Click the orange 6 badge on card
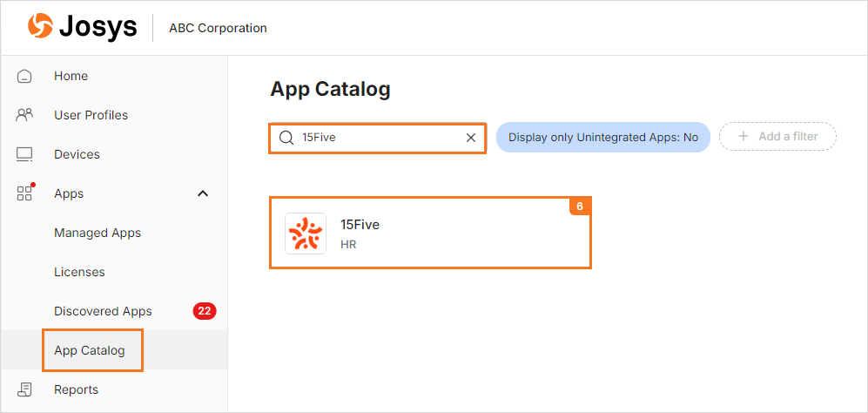Screen dimensions: 868x413 pos(580,206)
